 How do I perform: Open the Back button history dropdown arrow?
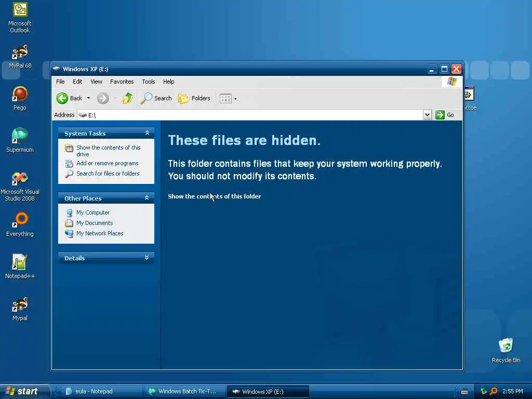(88, 98)
